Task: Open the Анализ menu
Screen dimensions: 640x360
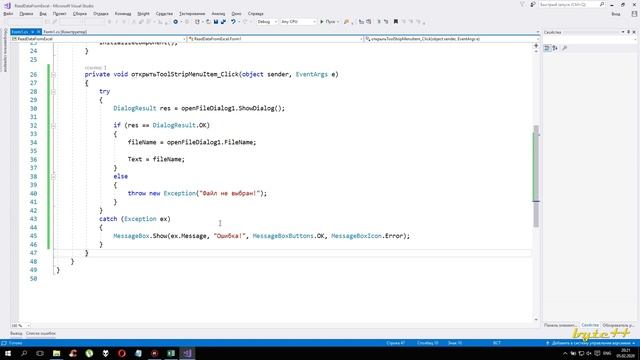Action: [218, 13]
